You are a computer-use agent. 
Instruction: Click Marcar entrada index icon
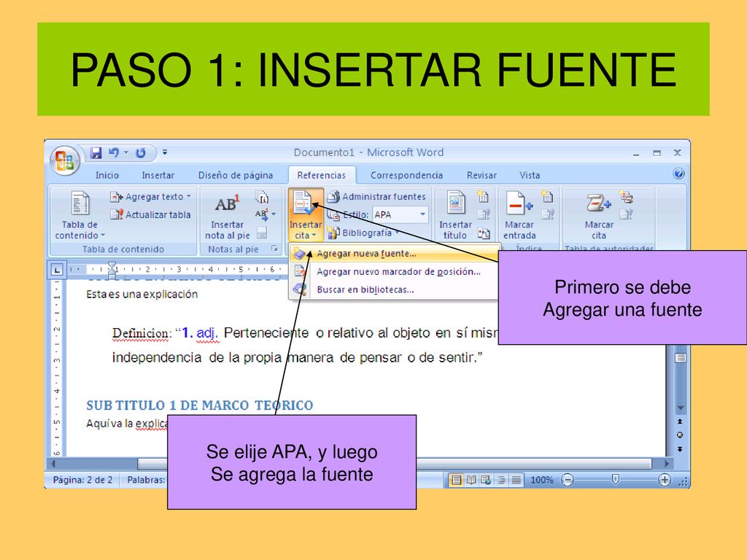point(519,203)
